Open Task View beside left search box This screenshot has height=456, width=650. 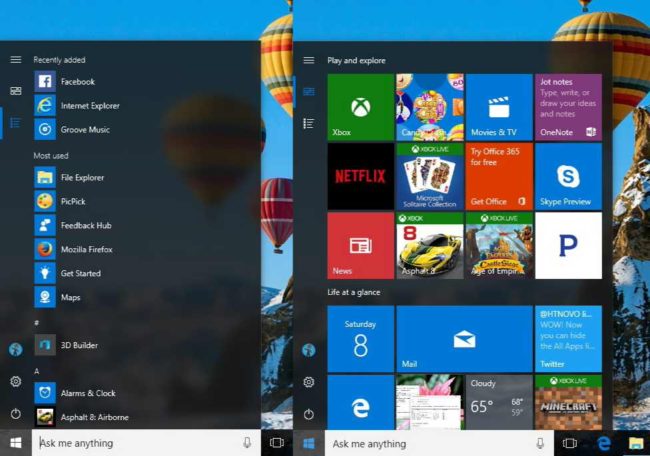tap(276, 443)
